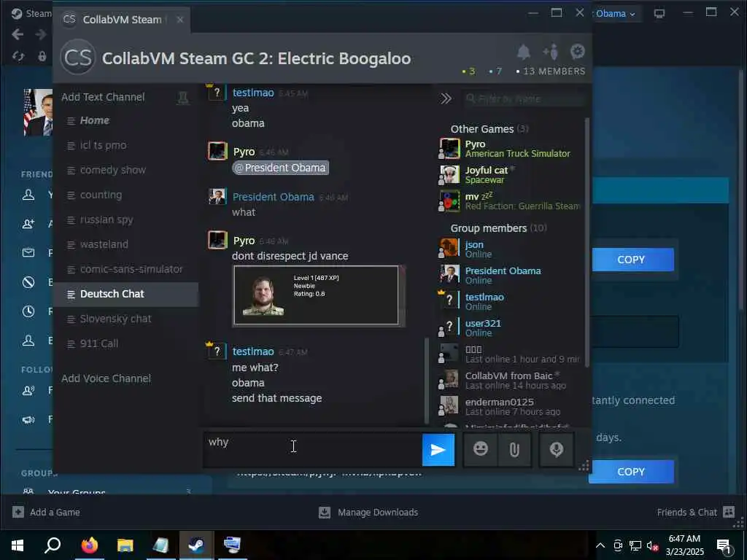
Task: Click the chat messages scrollbar
Action: 426,380
